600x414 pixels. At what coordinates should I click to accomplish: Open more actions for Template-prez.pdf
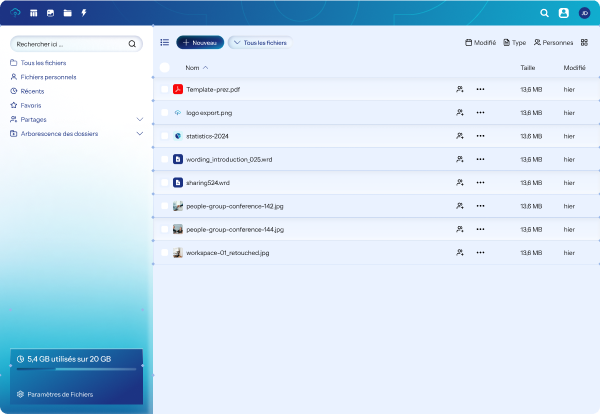click(480, 89)
